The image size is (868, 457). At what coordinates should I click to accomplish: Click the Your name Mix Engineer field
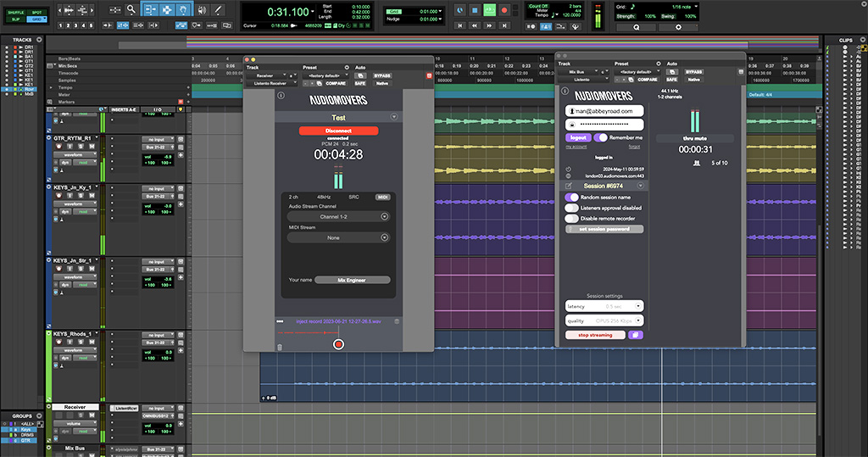click(x=352, y=281)
